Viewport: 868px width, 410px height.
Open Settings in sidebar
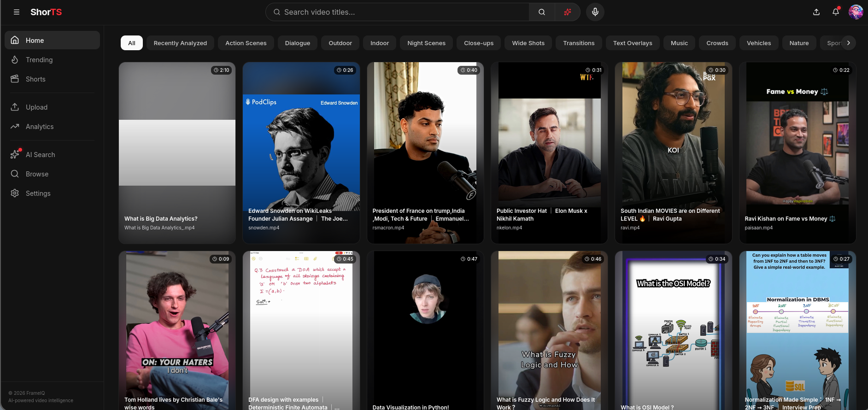pyautogui.click(x=52, y=193)
